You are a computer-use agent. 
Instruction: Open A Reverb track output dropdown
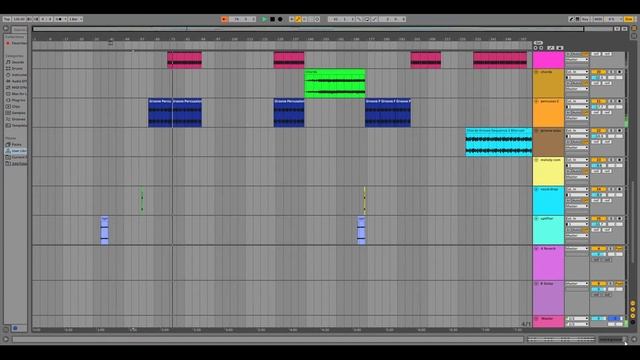point(577,248)
